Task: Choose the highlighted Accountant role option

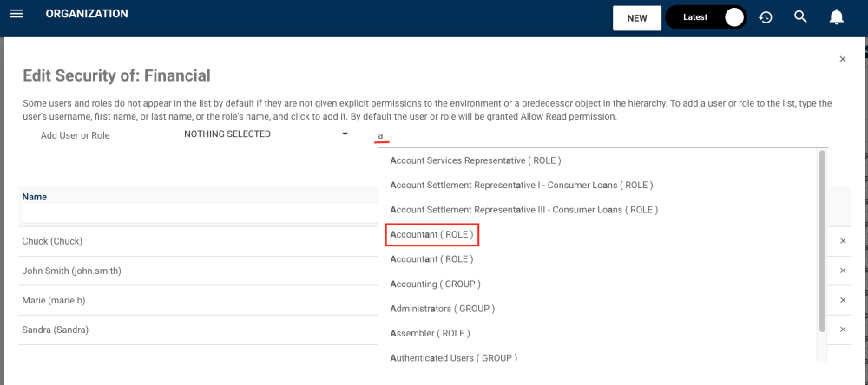Action: click(x=431, y=234)
